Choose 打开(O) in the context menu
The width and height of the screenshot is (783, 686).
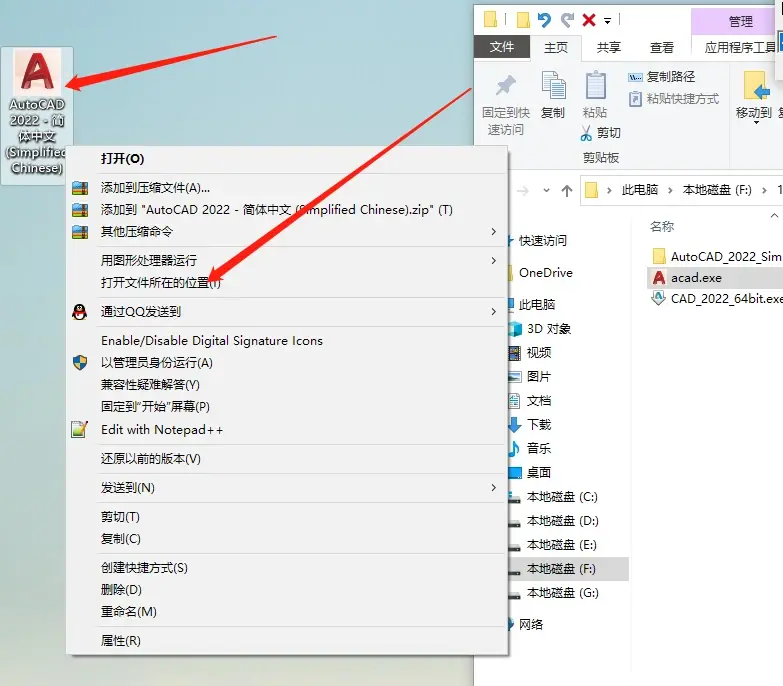click(x=287, y=159)
